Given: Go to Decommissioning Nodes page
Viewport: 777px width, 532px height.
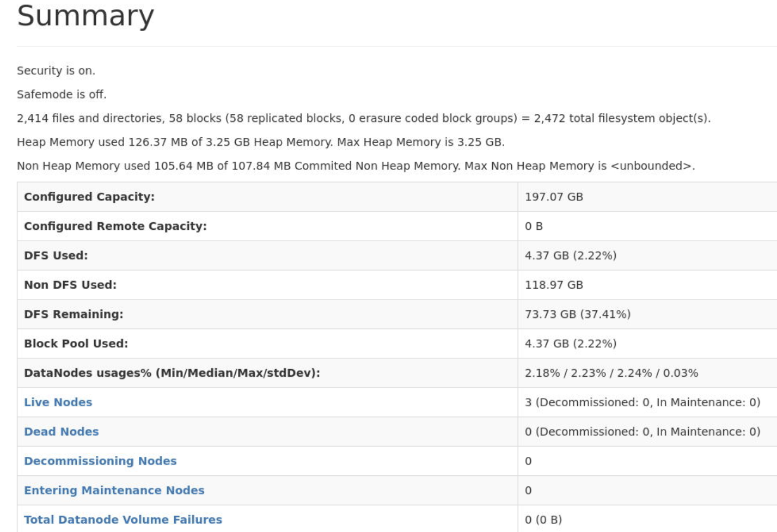Looking at the screenshot, I should click(x=100, y=461).
